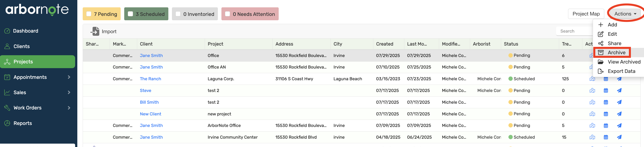Select Archive from the Actions menu
The height and width of the screenshot is (147, 644).
click(616, 52)
